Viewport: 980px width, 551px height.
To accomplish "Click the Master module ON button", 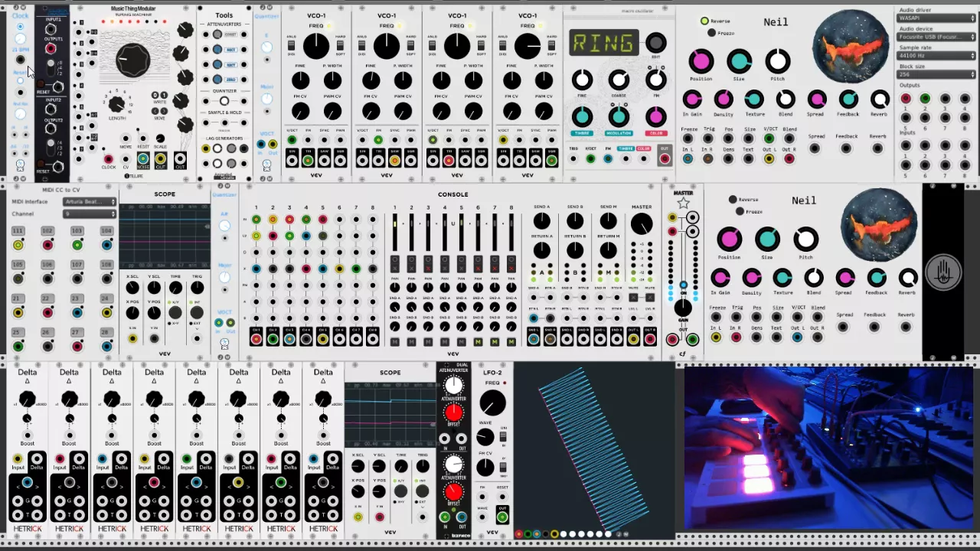I will pos(683,286).
